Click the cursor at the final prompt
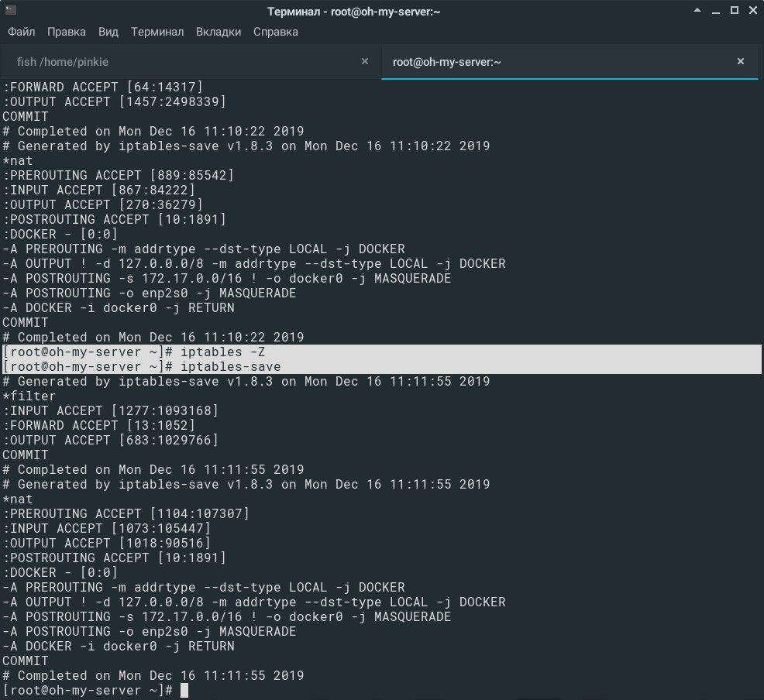764x700 pixels. pos(184,690)
